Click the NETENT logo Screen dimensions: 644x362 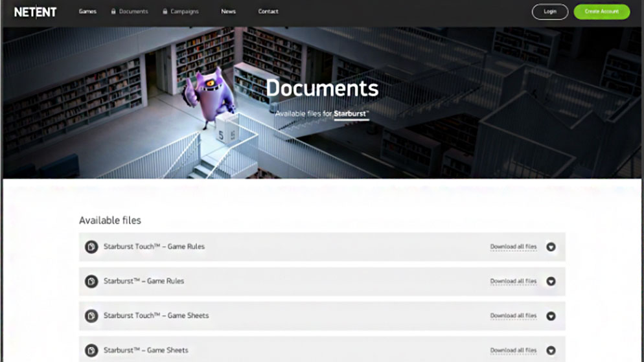(x=36, y=12)
